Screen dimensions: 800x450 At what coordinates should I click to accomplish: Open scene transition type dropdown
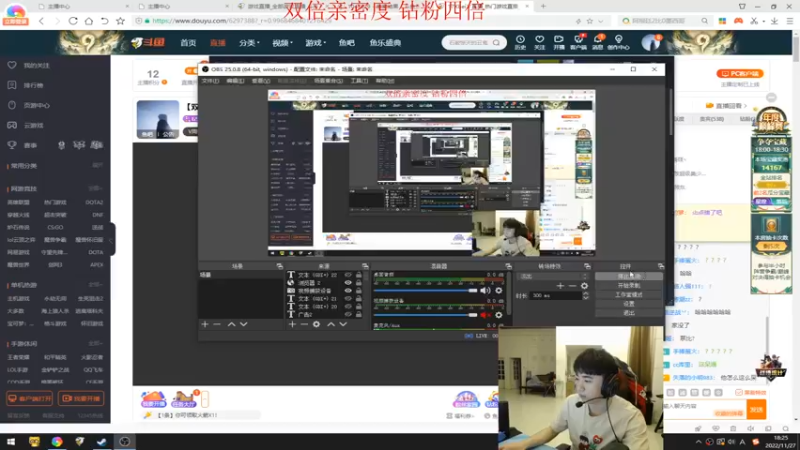[x=553, y=276]
